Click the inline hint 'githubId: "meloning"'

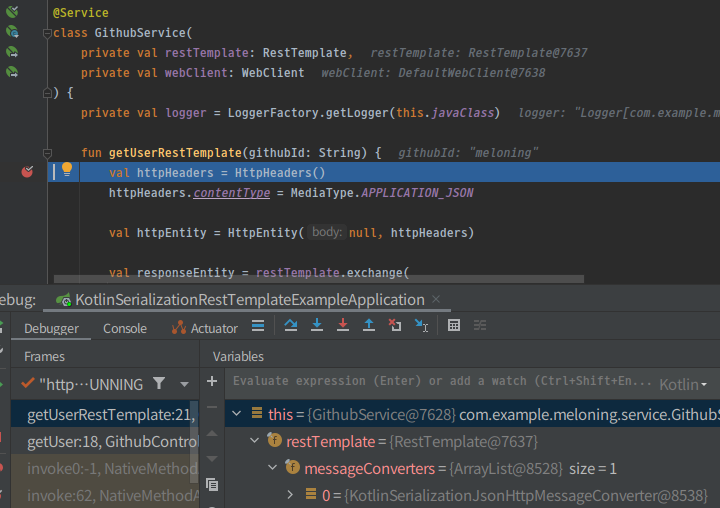467,152
